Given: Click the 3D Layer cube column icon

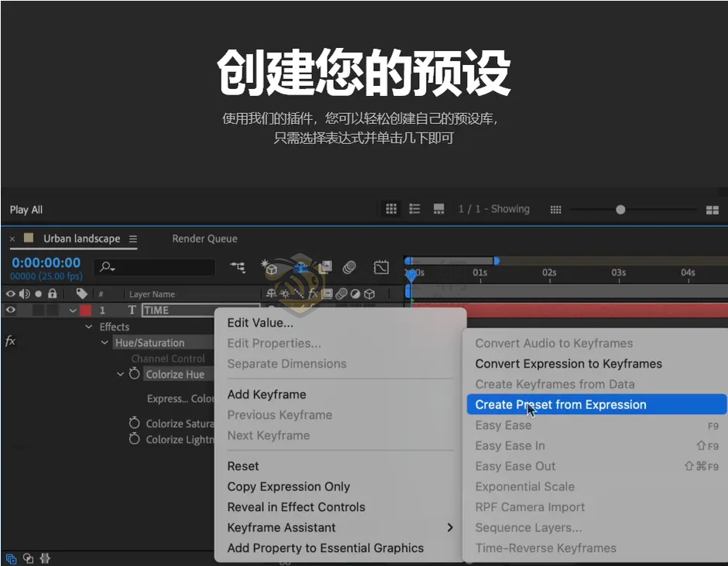Looking at the screenshot, I should [369, 293].
